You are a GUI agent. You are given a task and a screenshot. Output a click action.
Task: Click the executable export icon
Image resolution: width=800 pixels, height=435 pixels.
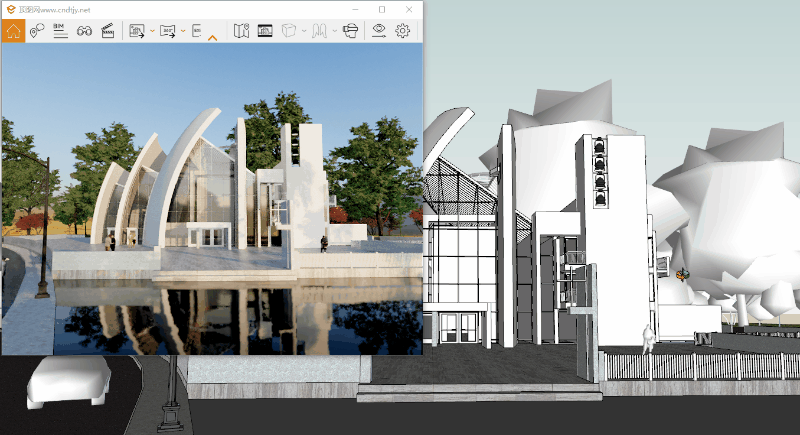pos(197,31)
